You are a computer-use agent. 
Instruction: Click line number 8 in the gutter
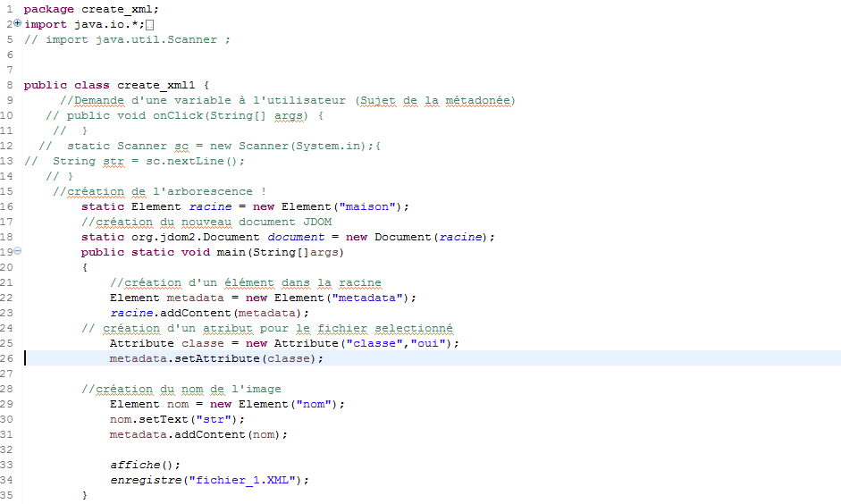(x=10, y=85)
